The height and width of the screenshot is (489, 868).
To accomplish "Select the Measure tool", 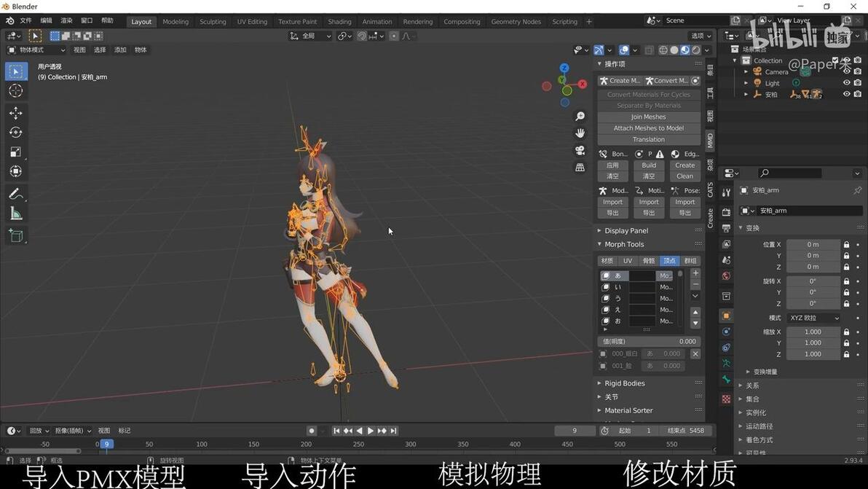I will (15, 214).
